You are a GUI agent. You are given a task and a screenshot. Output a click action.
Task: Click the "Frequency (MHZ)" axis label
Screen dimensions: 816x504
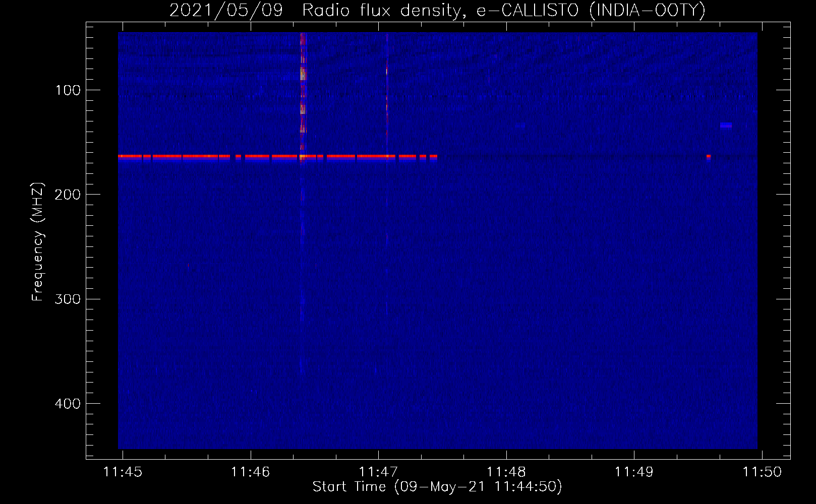[38, 242]
